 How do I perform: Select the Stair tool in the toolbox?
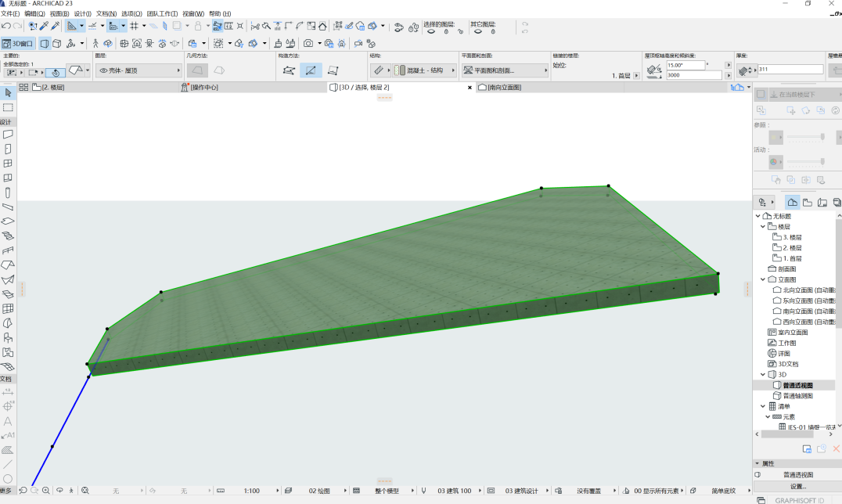(x=8, y=236)
